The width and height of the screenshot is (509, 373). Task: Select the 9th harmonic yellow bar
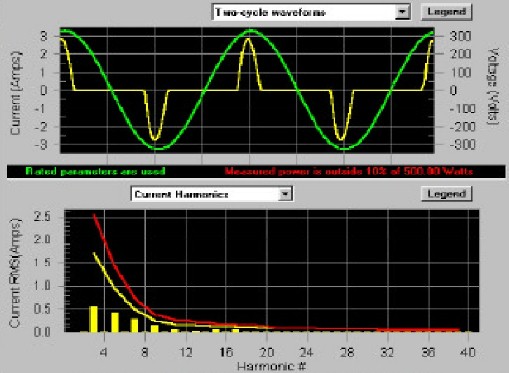coord(155,328)
